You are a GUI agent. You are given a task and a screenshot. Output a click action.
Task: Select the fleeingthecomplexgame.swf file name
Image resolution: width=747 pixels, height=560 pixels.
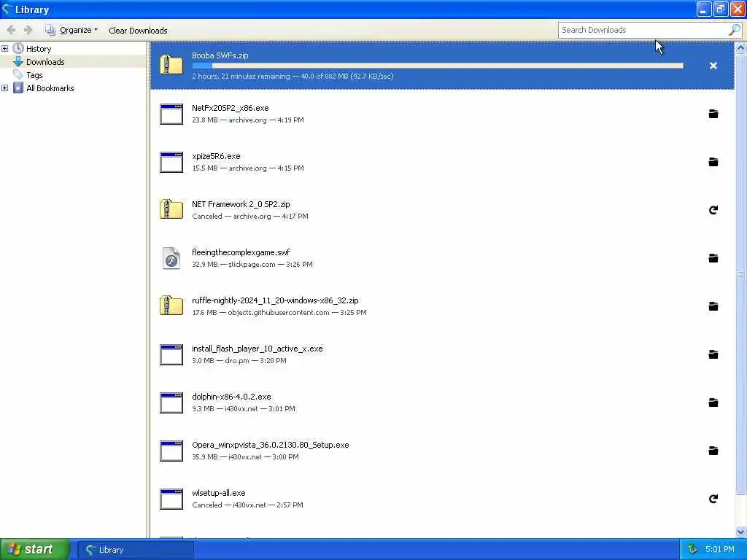click(x=241, y=252)
